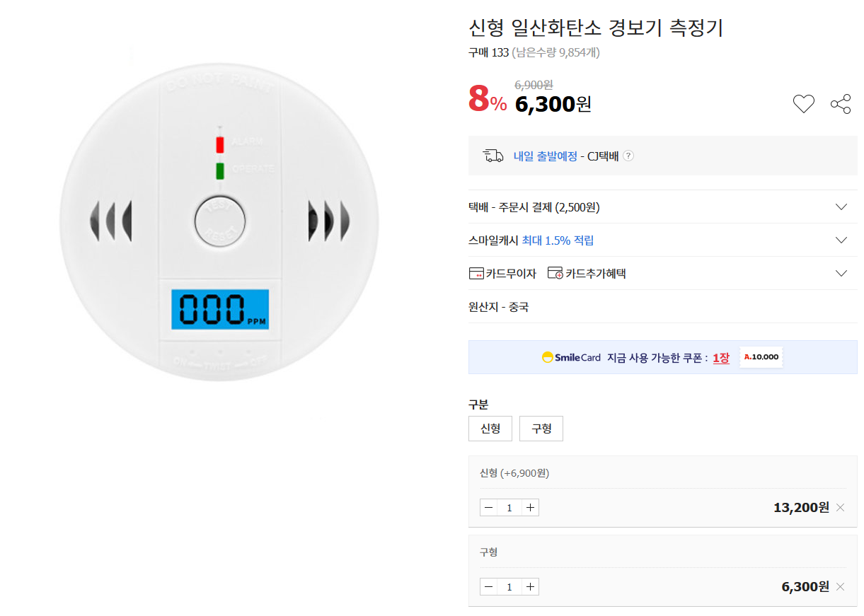864x616 pixels.
Task: Click the 내일 출발예정 link
Action: 546,156
